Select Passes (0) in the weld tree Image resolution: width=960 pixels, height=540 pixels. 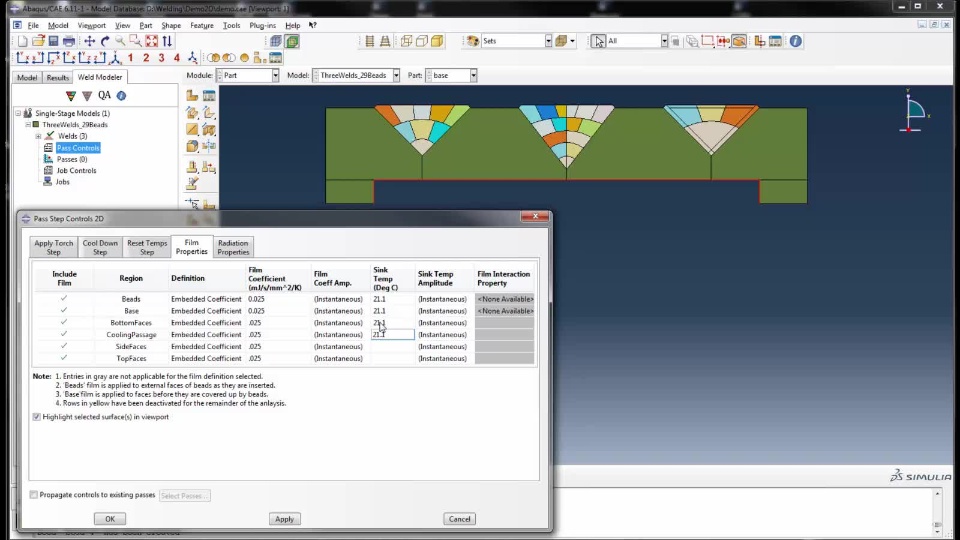point(72,159)
